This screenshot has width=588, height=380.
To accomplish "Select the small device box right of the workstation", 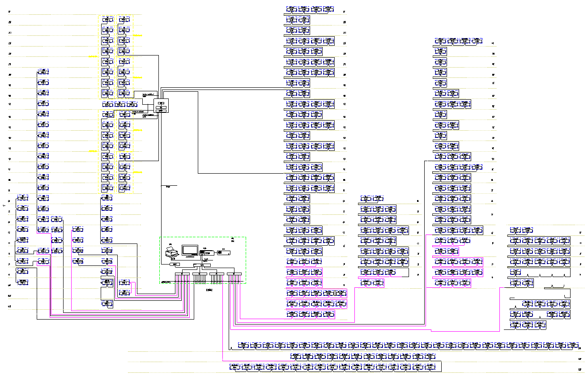I will tap(223, 253).
